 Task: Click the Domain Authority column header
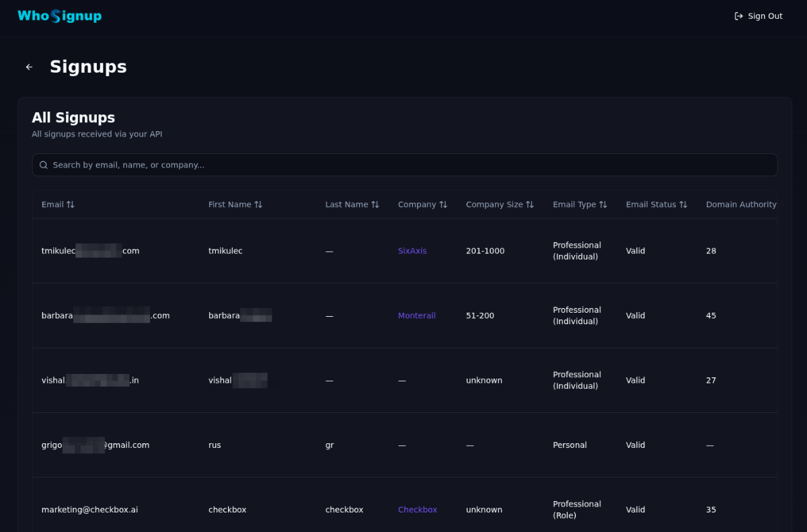click(740, 204)
